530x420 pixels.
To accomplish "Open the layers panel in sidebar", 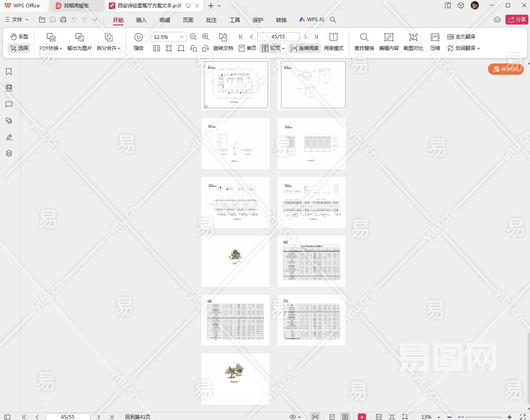I will 9,153.
